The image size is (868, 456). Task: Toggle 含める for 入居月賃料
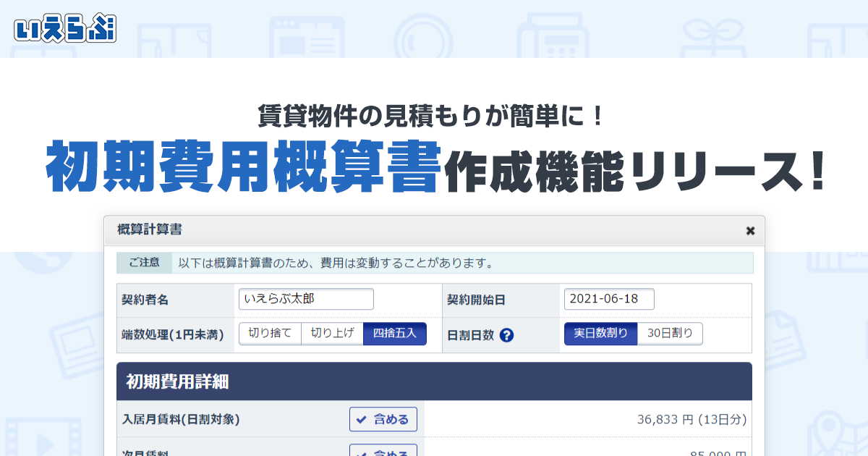[383, 419]
